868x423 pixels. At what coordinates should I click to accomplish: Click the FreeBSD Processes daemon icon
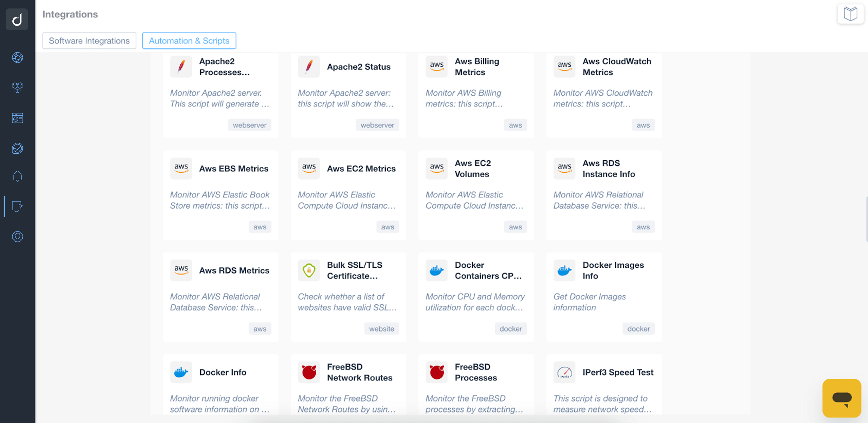click(x=437, y=372)
